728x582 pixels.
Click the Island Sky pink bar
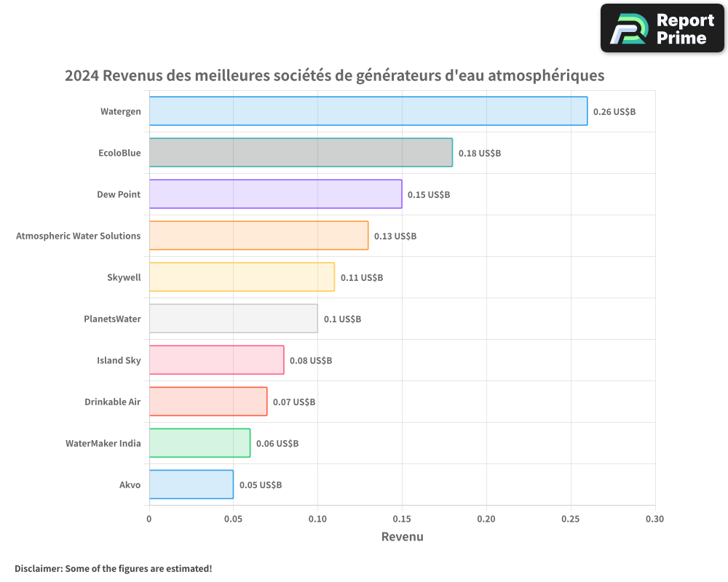coord(216,360)
